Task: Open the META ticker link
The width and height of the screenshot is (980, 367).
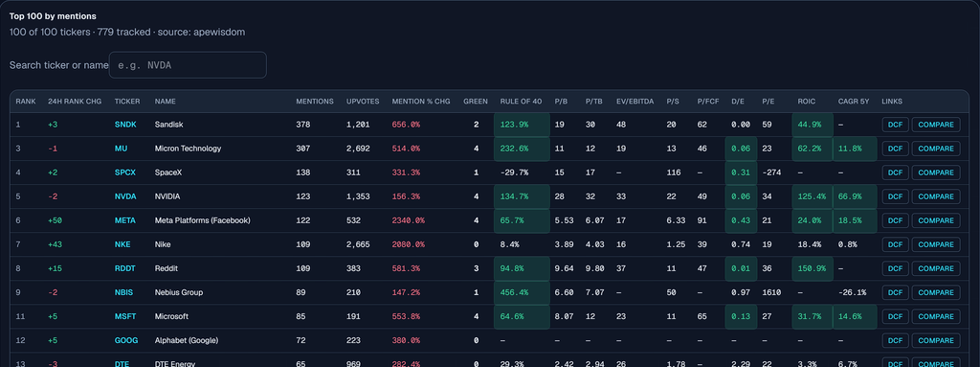Action: point(125,220)
